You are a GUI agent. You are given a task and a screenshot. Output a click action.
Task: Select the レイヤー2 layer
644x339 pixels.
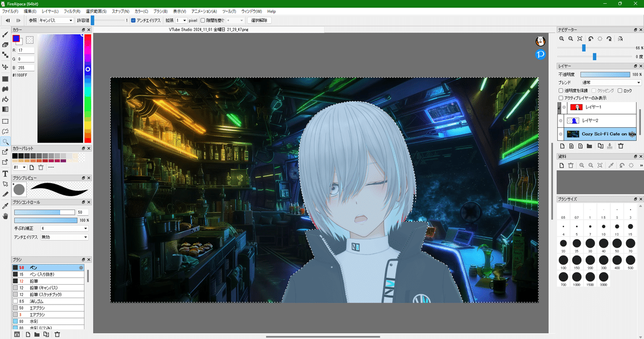tap(598, 121)
